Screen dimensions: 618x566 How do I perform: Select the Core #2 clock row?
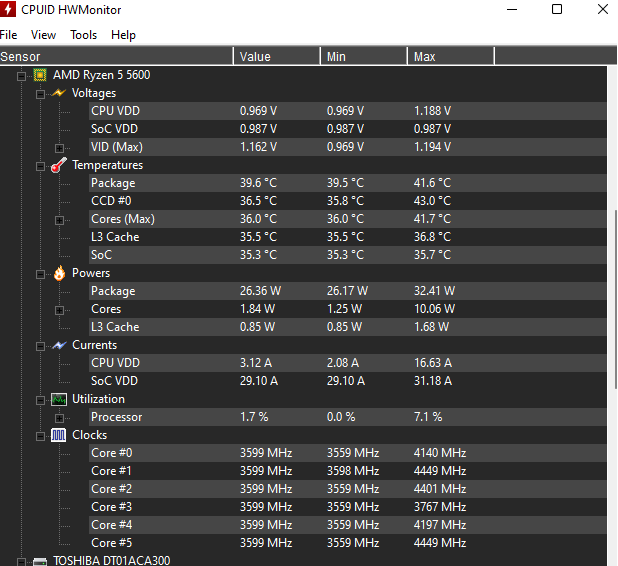(x=348, y=489)
